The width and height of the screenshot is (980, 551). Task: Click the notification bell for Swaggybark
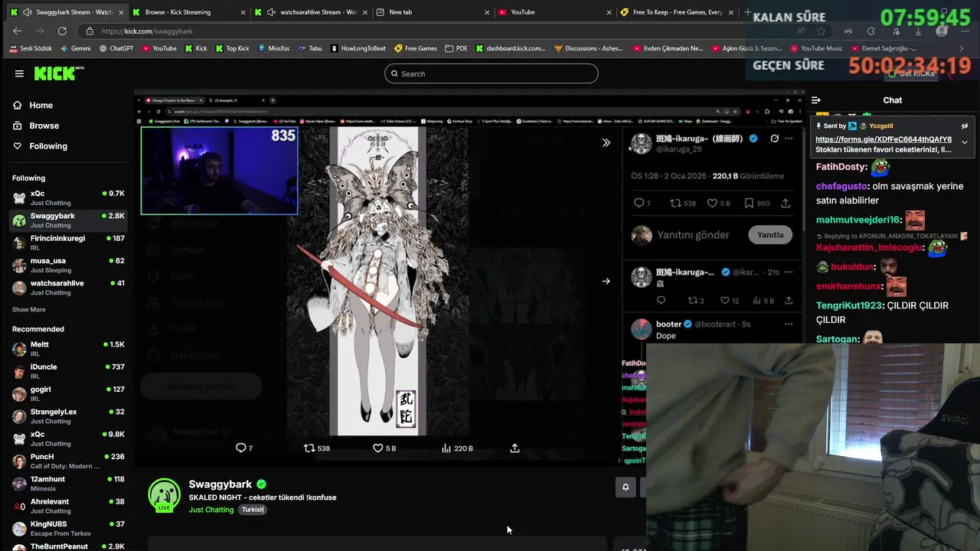click(626, 487)
